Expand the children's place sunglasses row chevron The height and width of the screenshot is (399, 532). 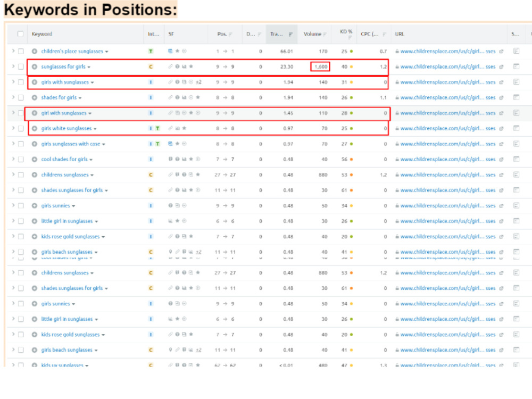point(13,51)
